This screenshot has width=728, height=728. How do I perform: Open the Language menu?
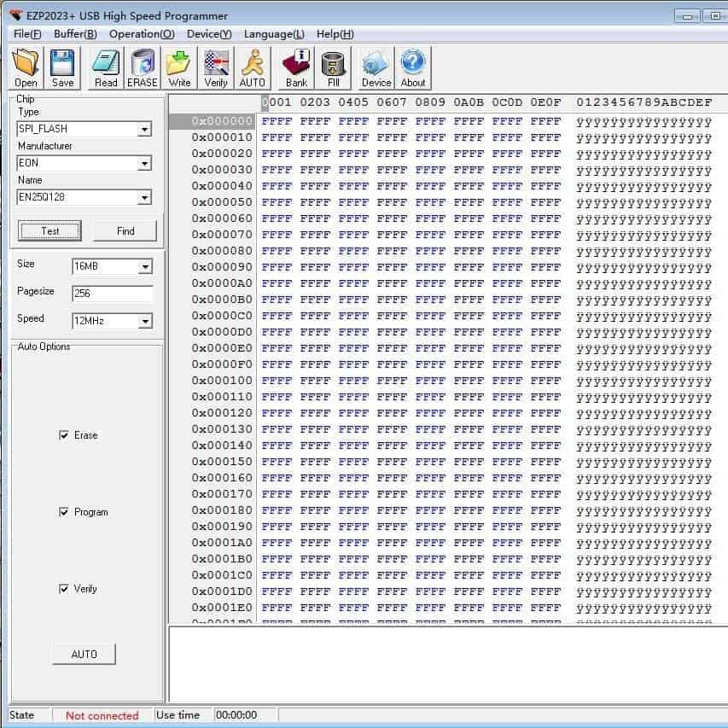coord(273,34)
